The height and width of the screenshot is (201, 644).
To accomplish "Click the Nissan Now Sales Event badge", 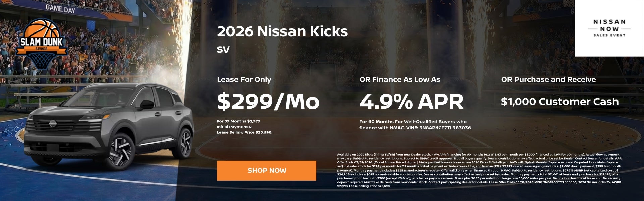I will pyautogui.click(x=609, y=28).
